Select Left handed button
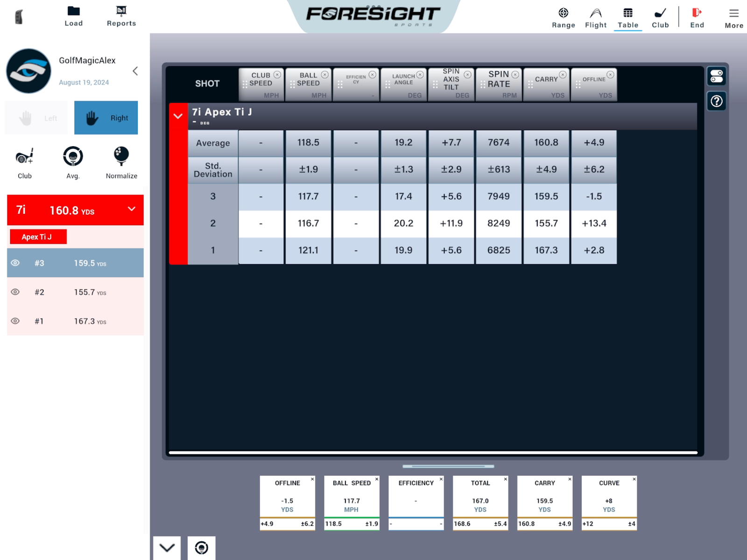Screen dimensions: 747x560 pyautogui.click(x=36, y=118)
